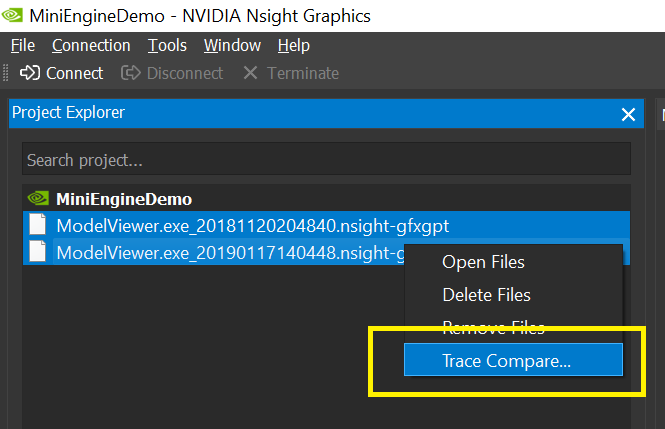
Task: Close the Project Explorer panel
Action: [629, 115]
